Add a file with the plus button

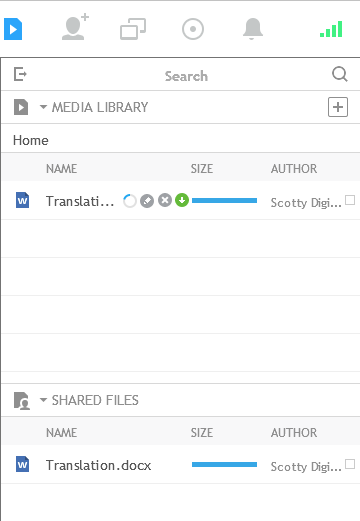tap(338, 107)
